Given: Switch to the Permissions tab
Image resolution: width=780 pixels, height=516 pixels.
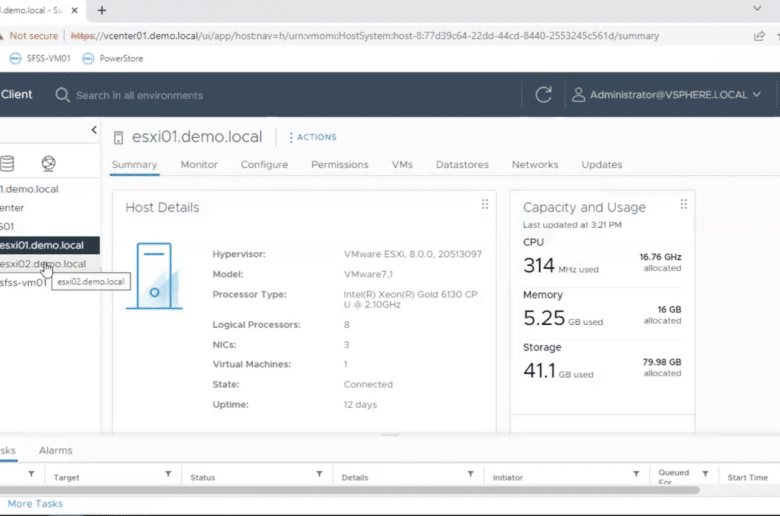Looking at the screenshot, I should pyautogui.click(x=340, y=165).
